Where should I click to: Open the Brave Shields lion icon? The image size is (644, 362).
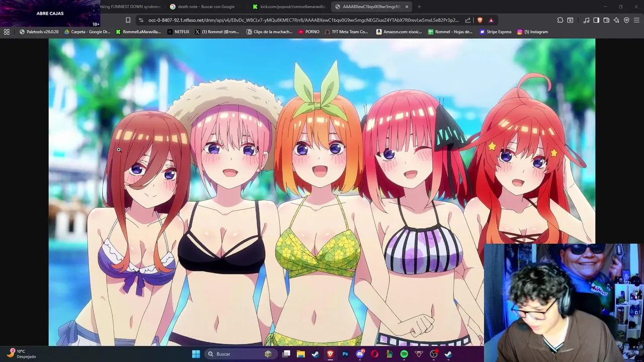tap(480, 20)
